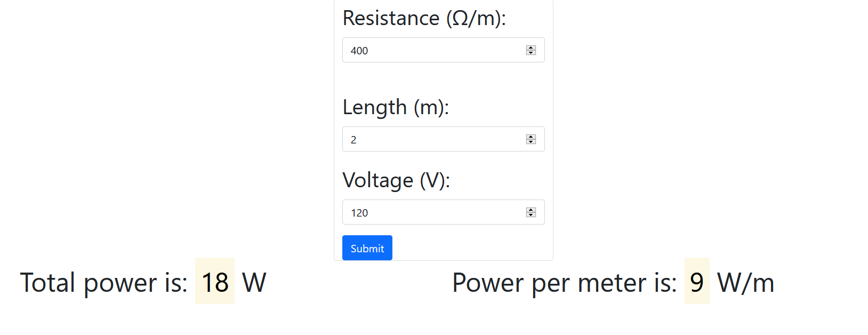Click the Length field's decrement arrow
Viewport: 868px width, 335px height.
(531, 142)
